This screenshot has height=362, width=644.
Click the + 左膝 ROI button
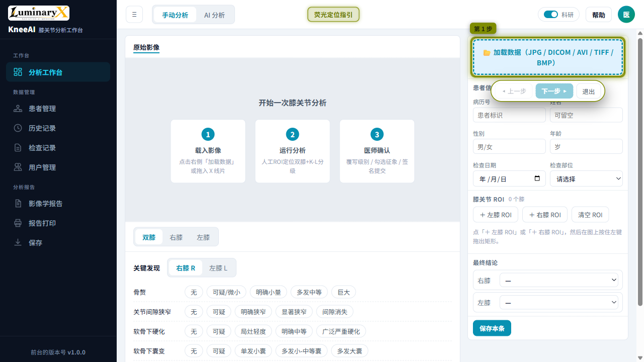click(496, 215)
